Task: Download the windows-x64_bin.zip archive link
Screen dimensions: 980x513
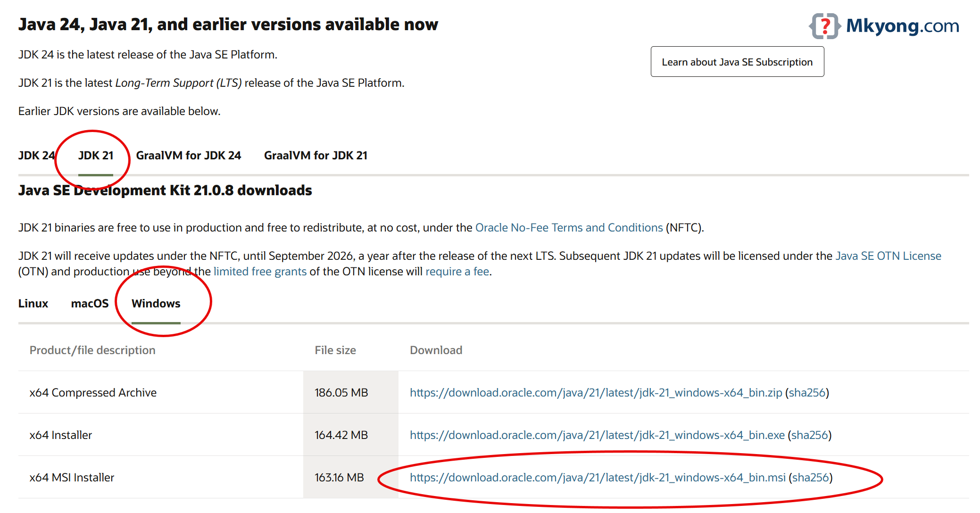Action: [x=596, y=393]
